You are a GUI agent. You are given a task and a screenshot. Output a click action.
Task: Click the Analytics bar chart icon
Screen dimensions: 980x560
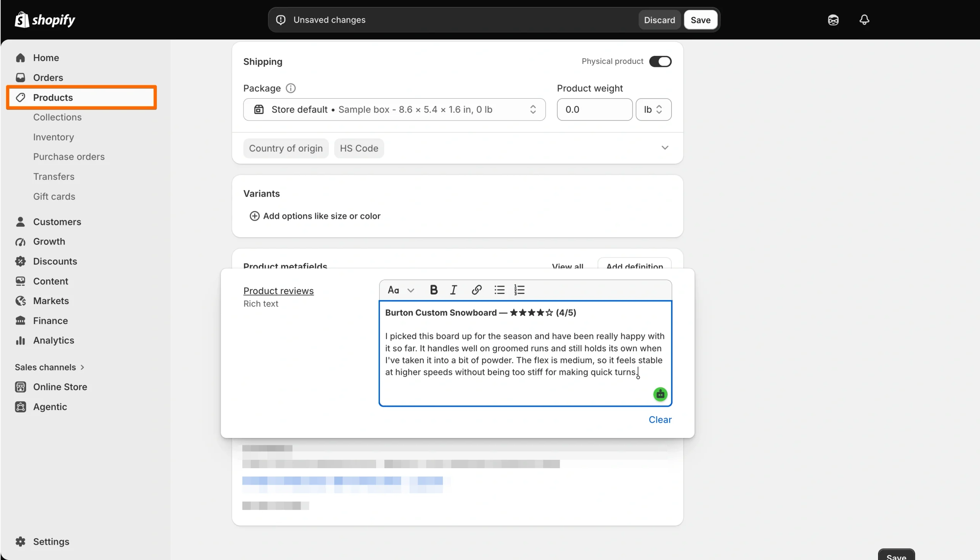point(20,340)
